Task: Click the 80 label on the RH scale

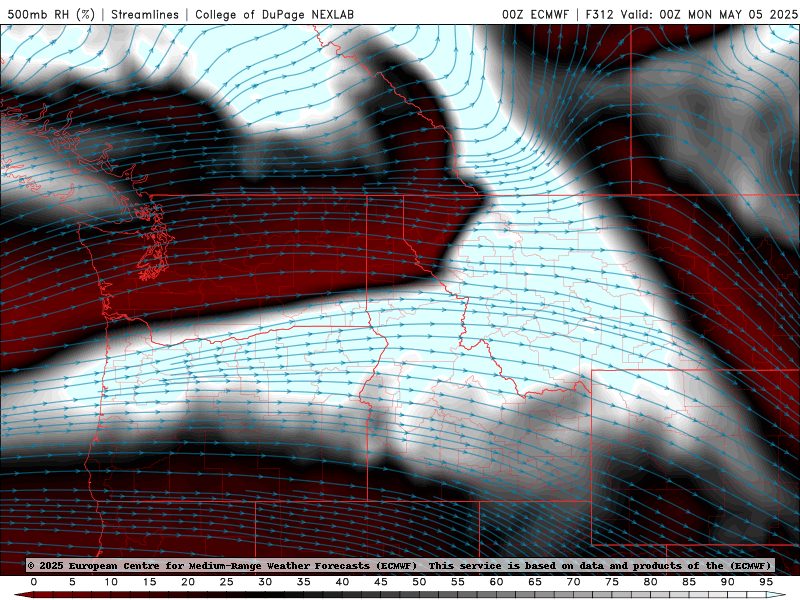Action: 650,582
